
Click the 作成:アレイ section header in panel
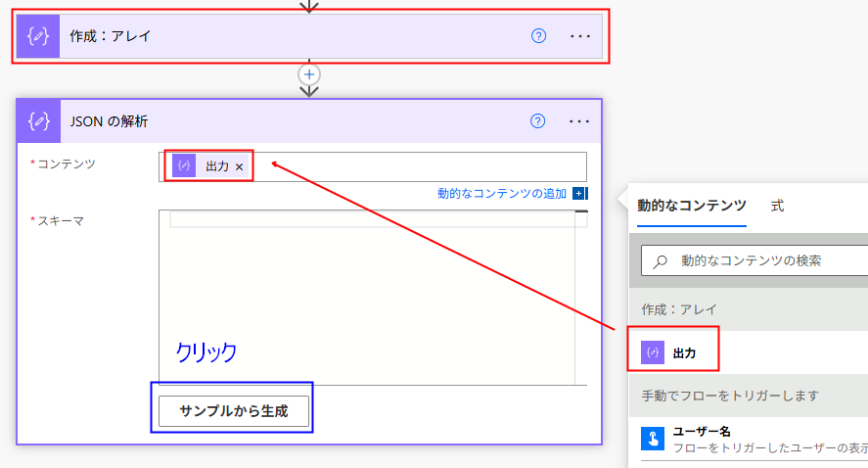[x=749, y=309]
